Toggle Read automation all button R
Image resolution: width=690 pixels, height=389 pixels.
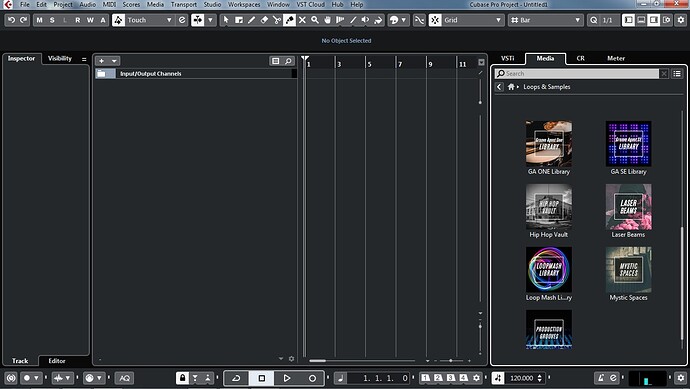point(77,20)
